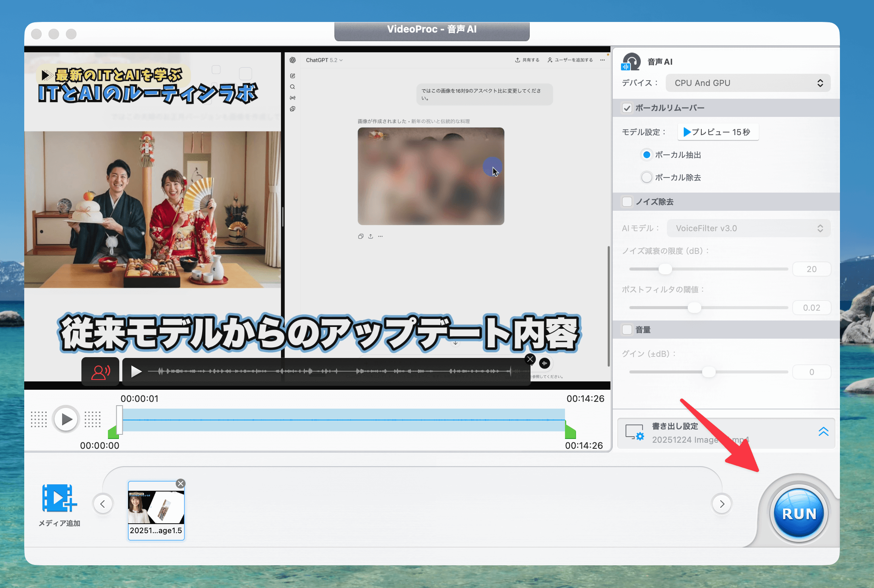Click the blue RUN button
This screenshot has height=588, width=874.
point(799,513)
